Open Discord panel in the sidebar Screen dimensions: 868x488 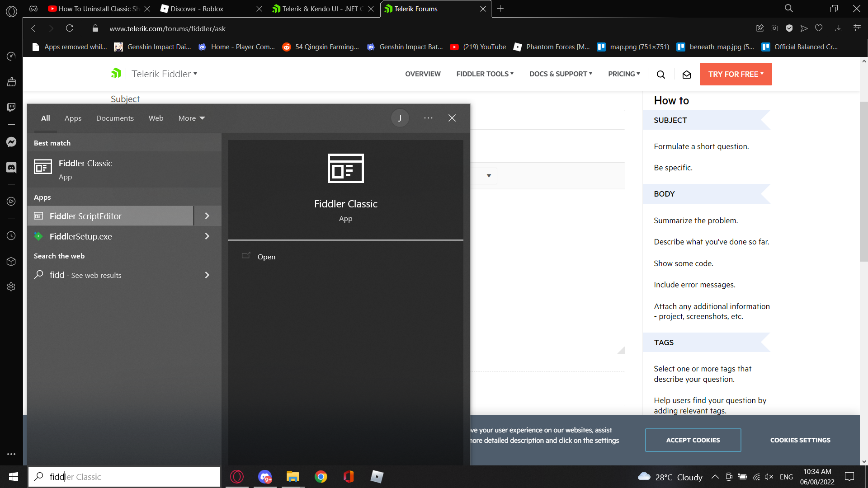pyautogui.click(x=11, y=167)
